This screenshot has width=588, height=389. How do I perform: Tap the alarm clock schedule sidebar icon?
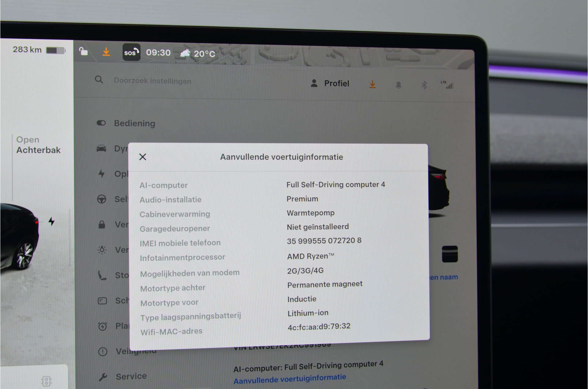(x=103, y=326)
